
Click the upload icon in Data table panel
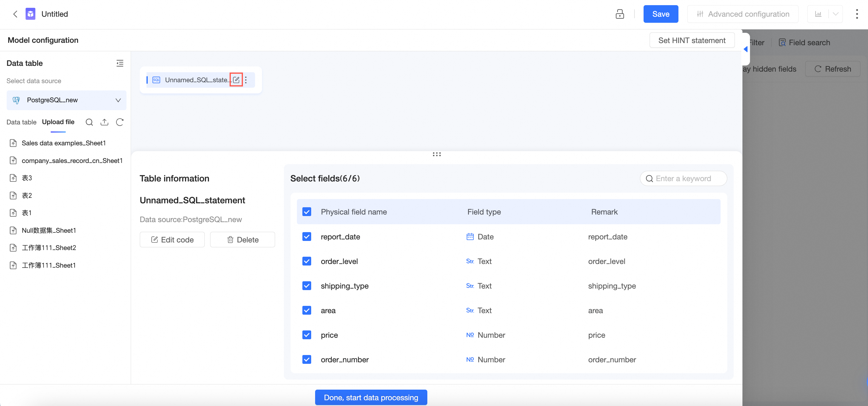(x=104, y=122)
